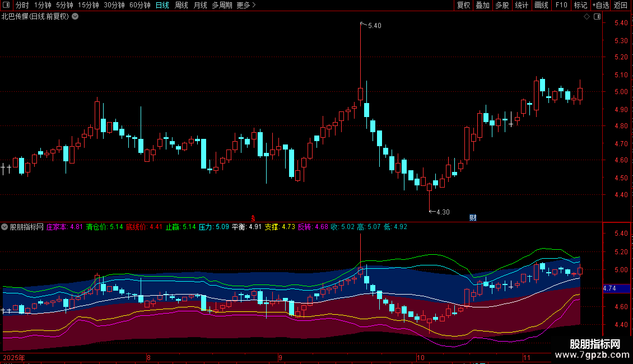Open the 标记 mark tool
The height and width of the screenshot is (364, 633).
pyautogui.click(x=580, y=6)
